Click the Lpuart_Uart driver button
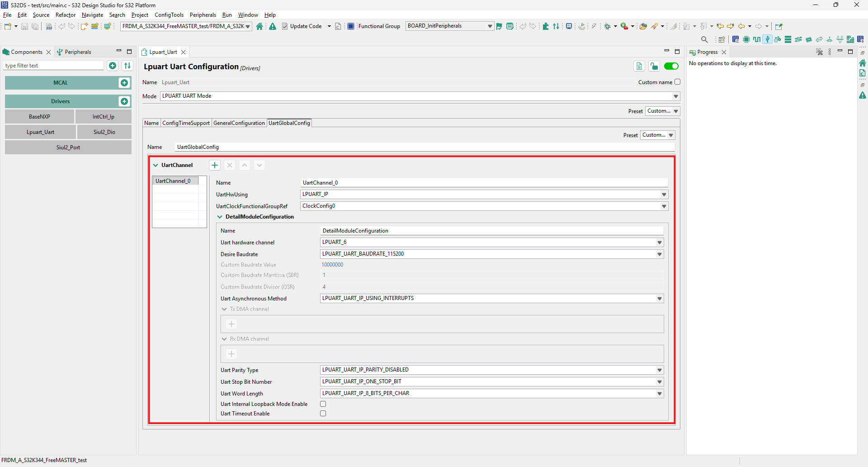 pyautogui.click(x=40, y=132)
